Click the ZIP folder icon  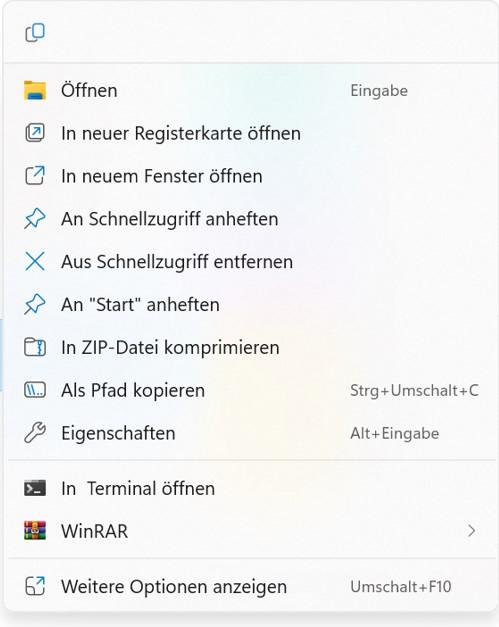point(35,347)
